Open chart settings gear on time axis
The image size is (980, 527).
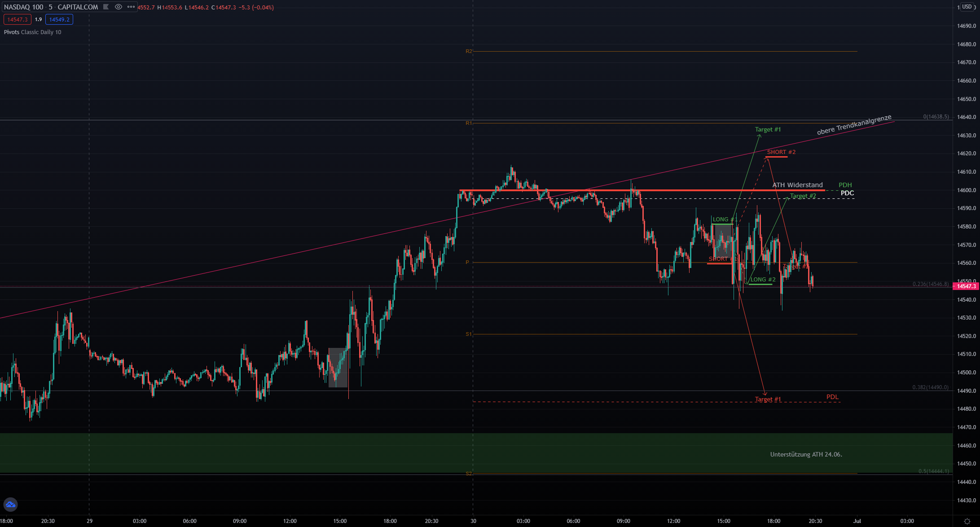tap(967, 521)
